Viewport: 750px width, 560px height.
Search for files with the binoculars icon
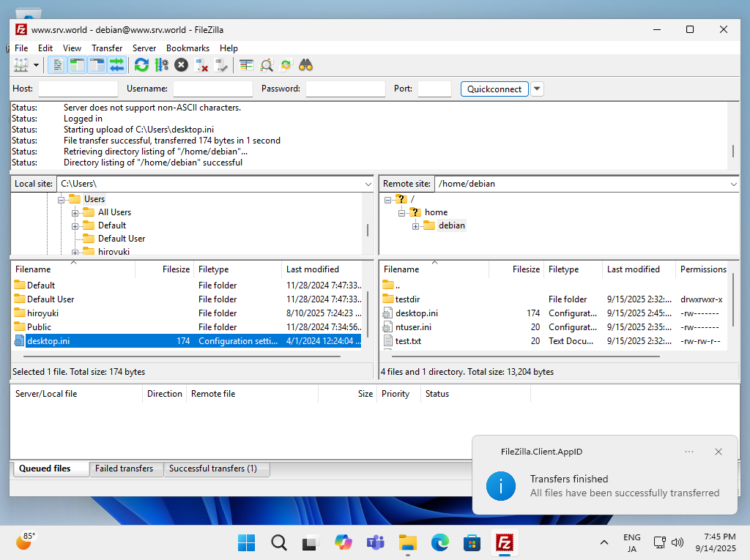point(305,65)
